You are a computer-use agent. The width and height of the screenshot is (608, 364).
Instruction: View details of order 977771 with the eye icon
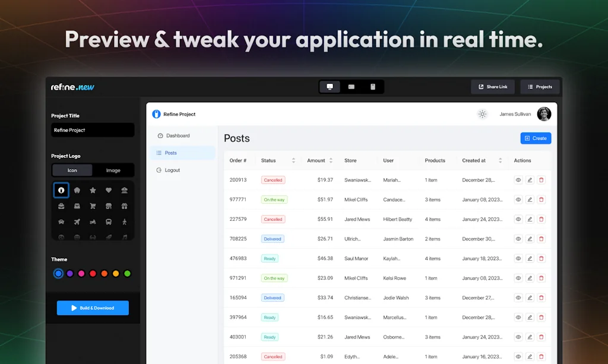point(517,200)
